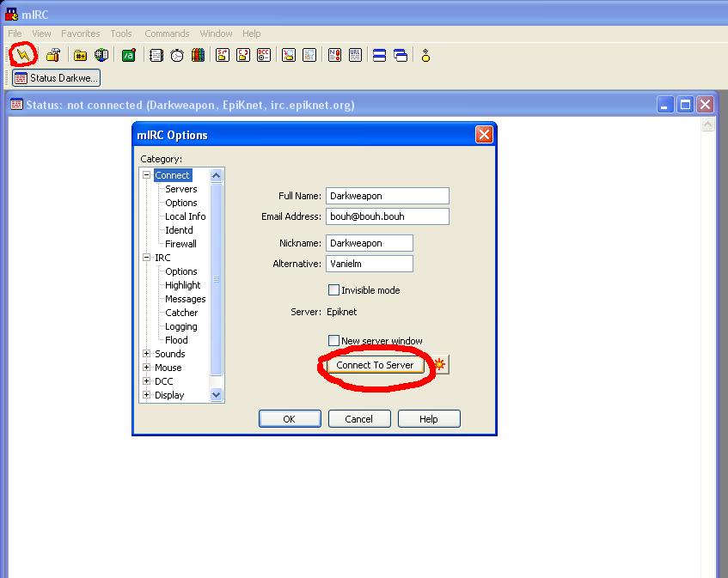The width and height of the screenshot is (728, 578).
Task: Open the Scripts editor (/a) toolbar icon
Action: click(129, 55)
